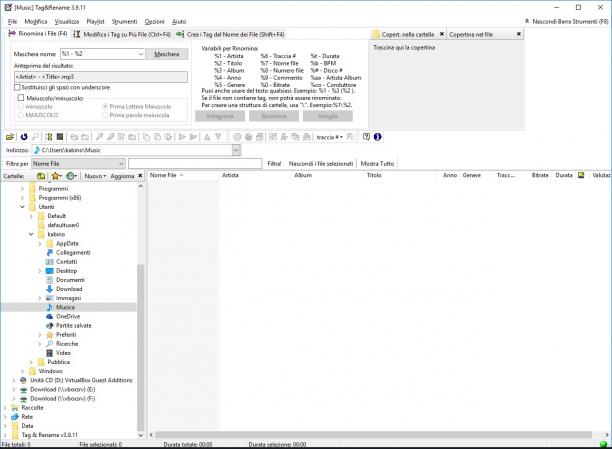This screenshot has width=612, height=449.
Task: Click the filter text input field
Action: 195,164
